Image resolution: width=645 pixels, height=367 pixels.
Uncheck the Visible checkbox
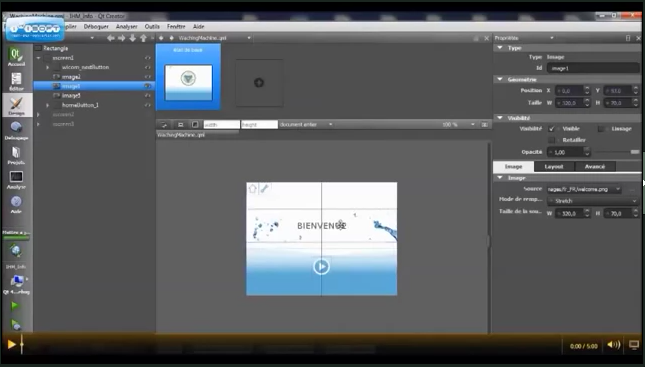pos(552,129)
